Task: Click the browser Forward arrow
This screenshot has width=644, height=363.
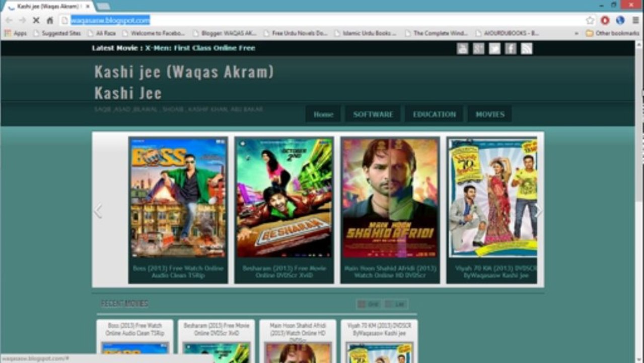Action: coord(22,20)
